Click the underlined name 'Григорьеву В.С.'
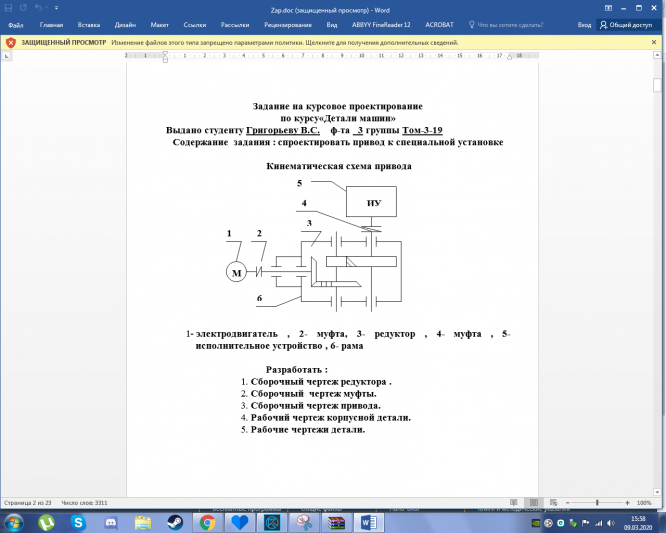The image size is (666, 533). (283, 130)
